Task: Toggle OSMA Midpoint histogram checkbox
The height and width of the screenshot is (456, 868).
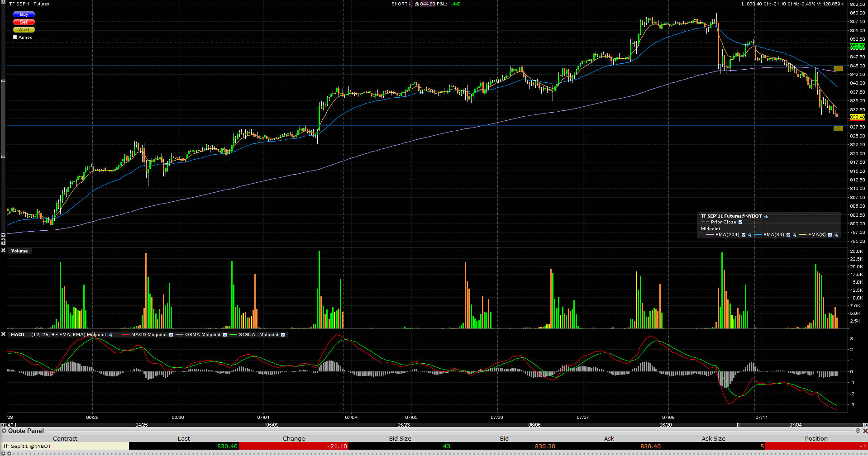Action: point(225,335)
